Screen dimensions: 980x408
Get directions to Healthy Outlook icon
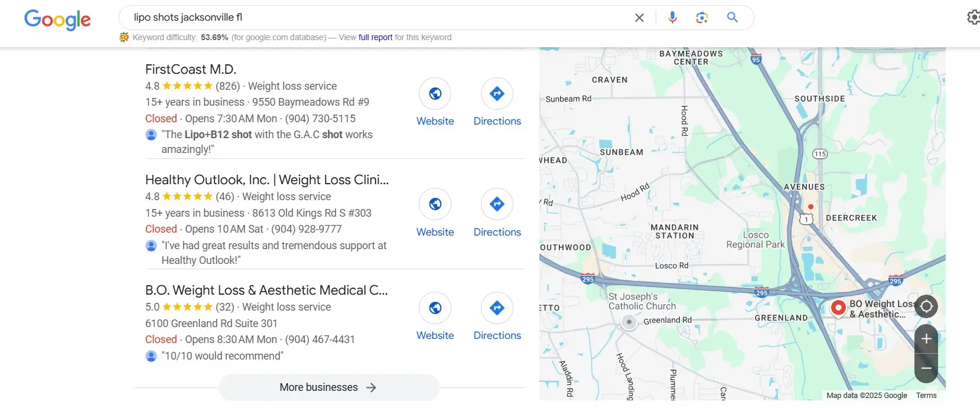(x=497, y=204)
